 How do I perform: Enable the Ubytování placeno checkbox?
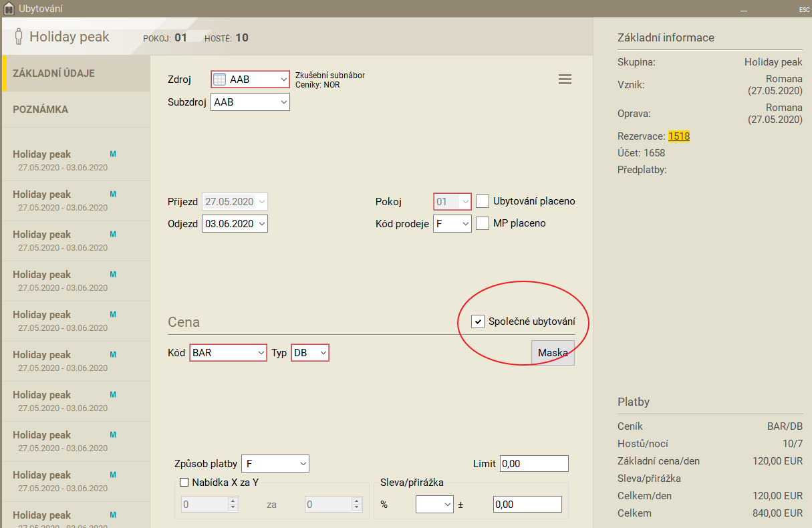point(483,201)
